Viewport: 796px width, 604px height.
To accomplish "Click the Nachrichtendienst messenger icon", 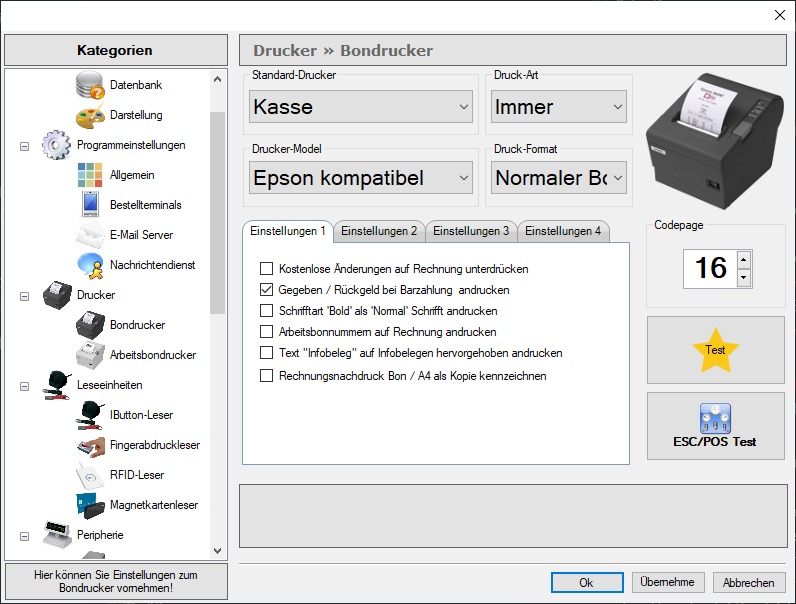I will point(90,265).
